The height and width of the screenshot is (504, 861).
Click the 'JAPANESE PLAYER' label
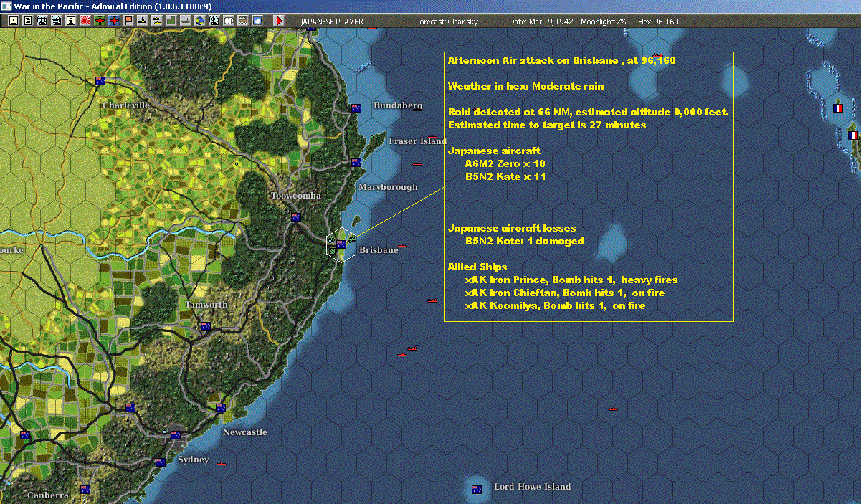(x=332, y=22)
